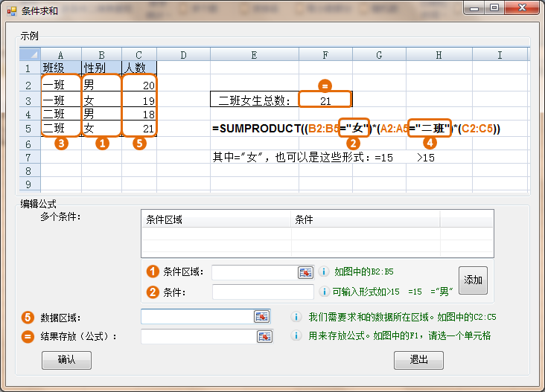Click the empty first row of conditions list
545x392 pixels.
click(316, 233)
